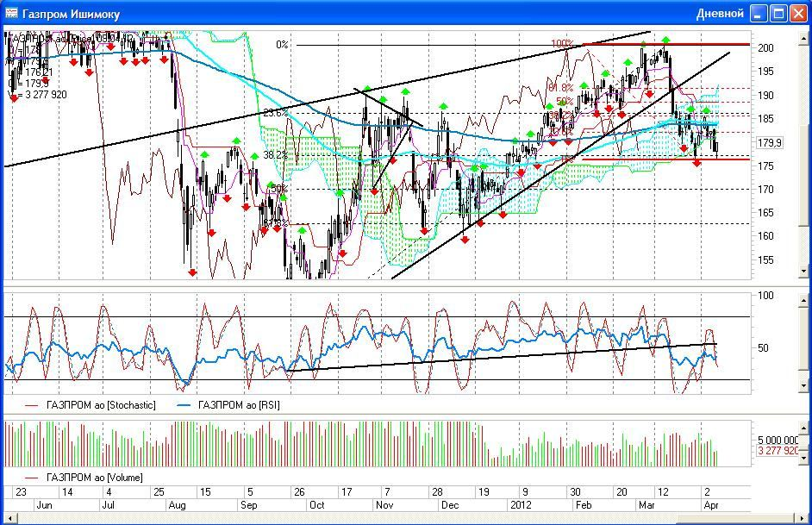Click the 160 price axis label
Image resolution: width=812 pixels, height=525 pixels.
tap(766, 236)
